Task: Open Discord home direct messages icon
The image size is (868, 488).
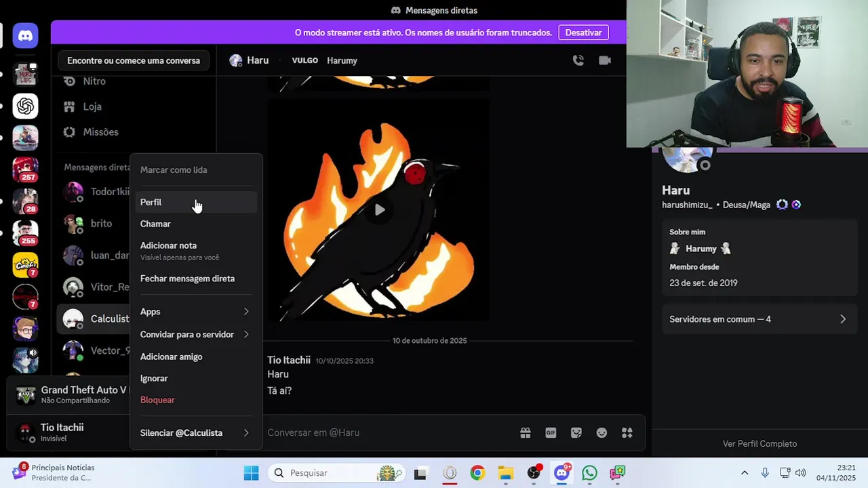Action: click(26, 35)
